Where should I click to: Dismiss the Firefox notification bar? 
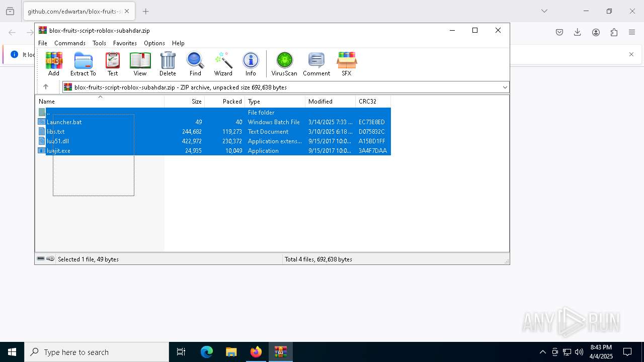point(631,54)
